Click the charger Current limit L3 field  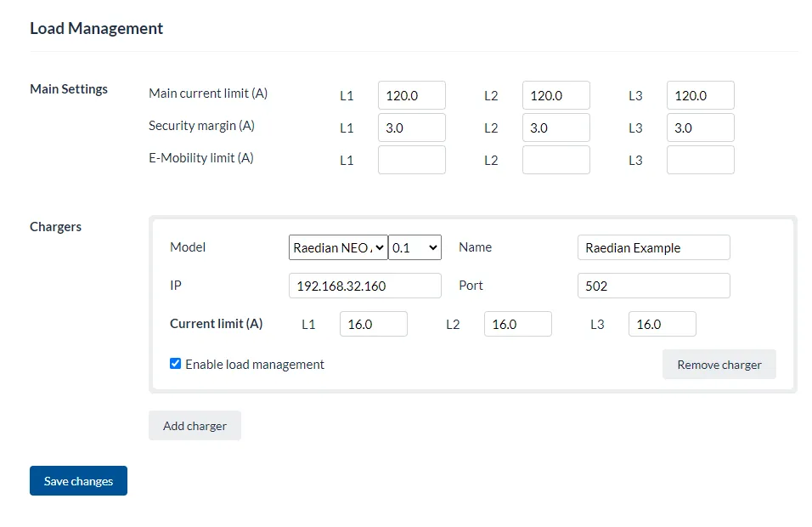pyautogui.click(x=663, y=324)
